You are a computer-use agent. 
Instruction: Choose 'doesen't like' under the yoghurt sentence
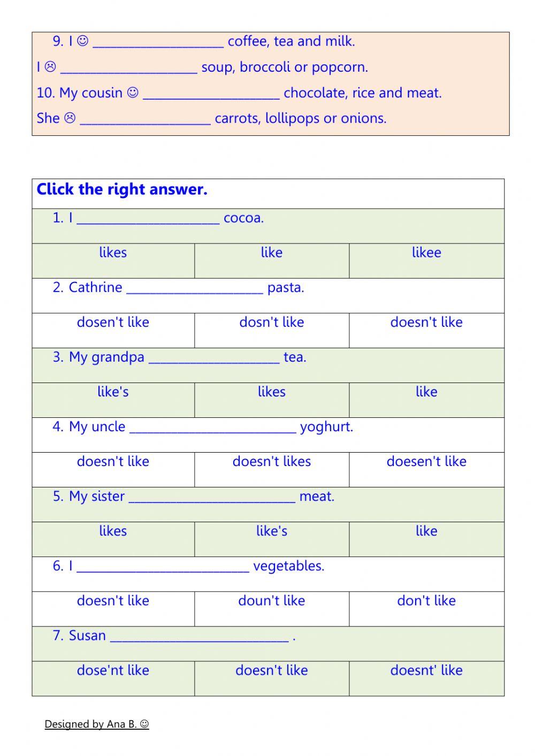tap(426, 462)
